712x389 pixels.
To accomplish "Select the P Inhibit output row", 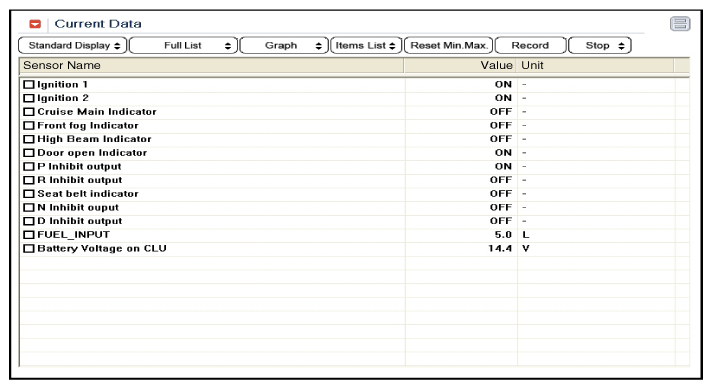I will coord(354,167).
